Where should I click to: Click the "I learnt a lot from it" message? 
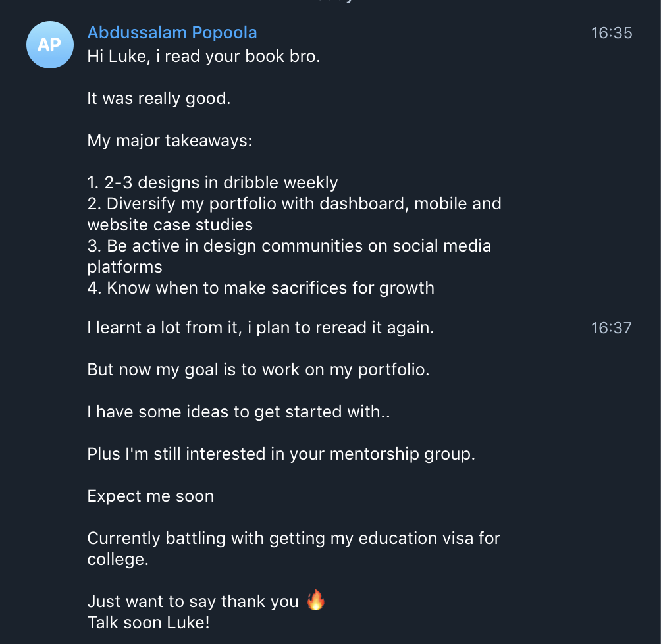[x=260, y=328]
